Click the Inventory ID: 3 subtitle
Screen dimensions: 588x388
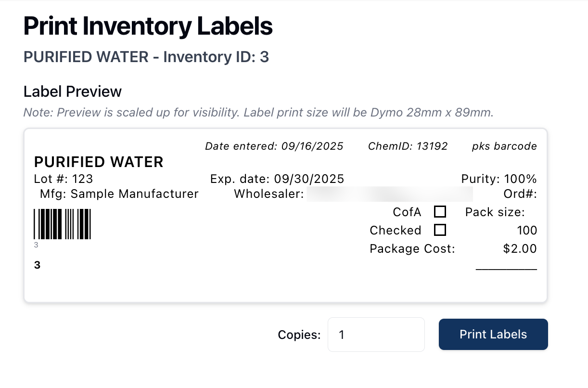146,57
